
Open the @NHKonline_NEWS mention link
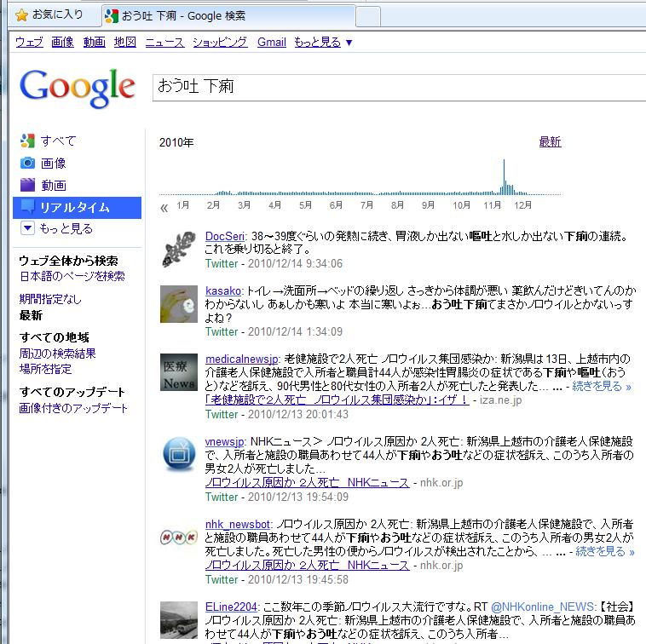543,607
